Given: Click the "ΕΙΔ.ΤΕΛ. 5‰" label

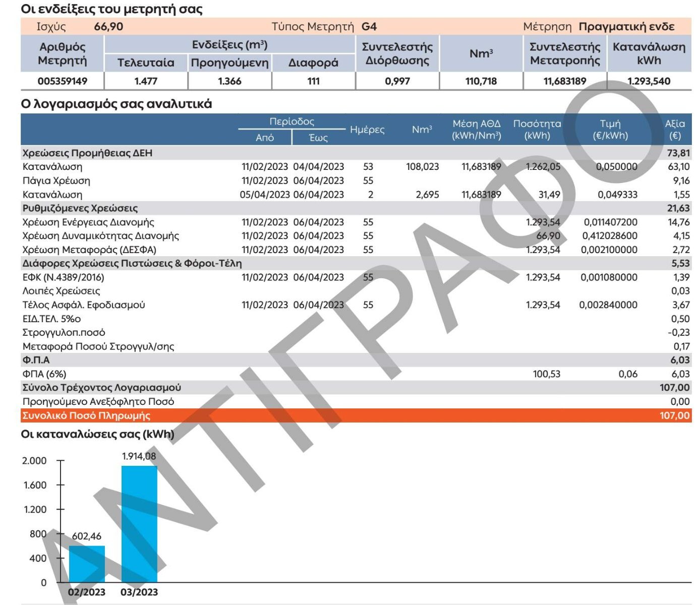Looking at the screenshot, I should 51,319.
